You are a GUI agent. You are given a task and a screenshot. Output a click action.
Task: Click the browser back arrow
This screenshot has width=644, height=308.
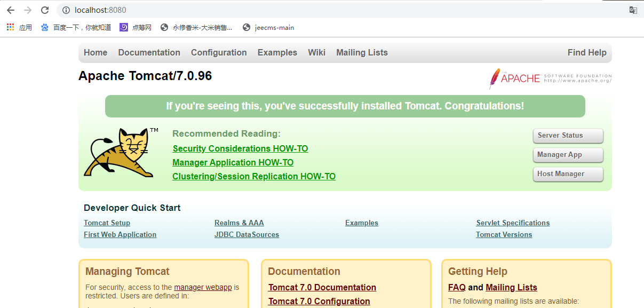[x=11, y=10]
